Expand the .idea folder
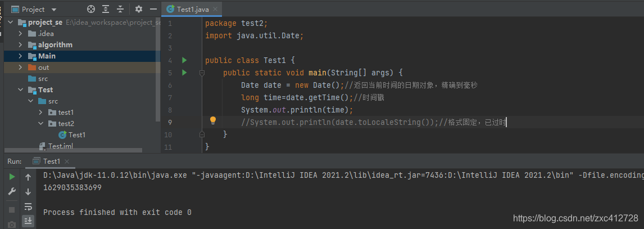The image size is (644, 229). click(x=20, y=34)
